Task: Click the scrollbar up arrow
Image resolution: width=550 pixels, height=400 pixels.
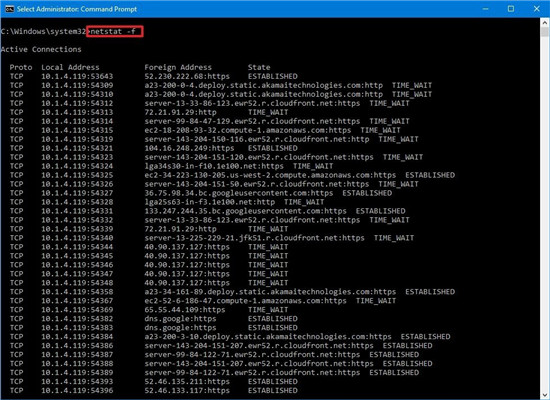Action: click(x=544, y=22)
